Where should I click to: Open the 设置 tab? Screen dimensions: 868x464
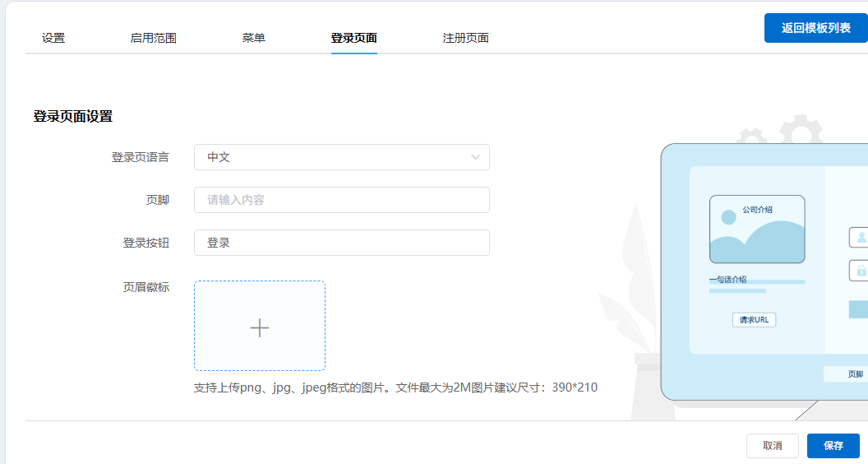coord(53,38)
